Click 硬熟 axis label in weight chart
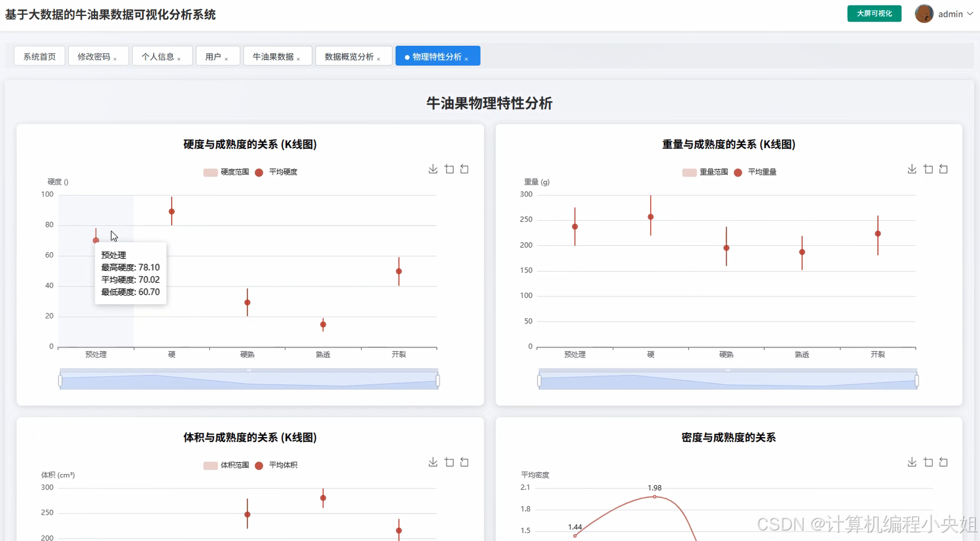Screen dimensions: 980x541 pos(727,355)
